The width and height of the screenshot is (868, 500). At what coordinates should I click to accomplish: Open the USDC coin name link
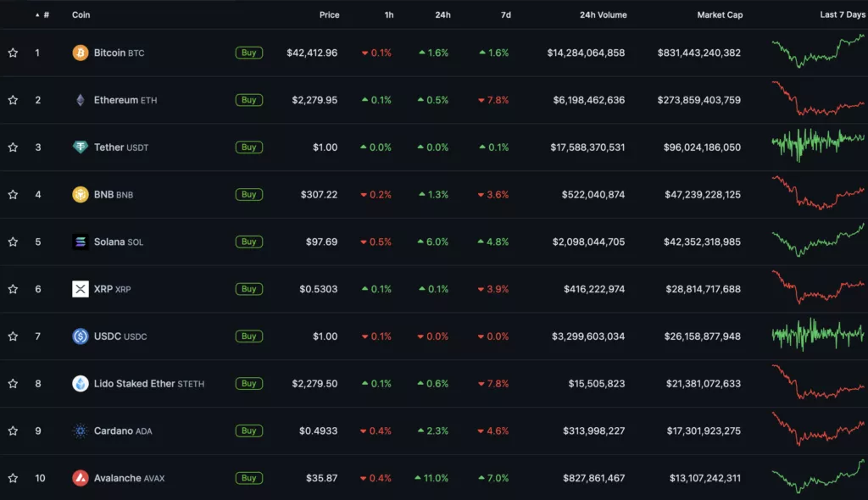[120, 336]
